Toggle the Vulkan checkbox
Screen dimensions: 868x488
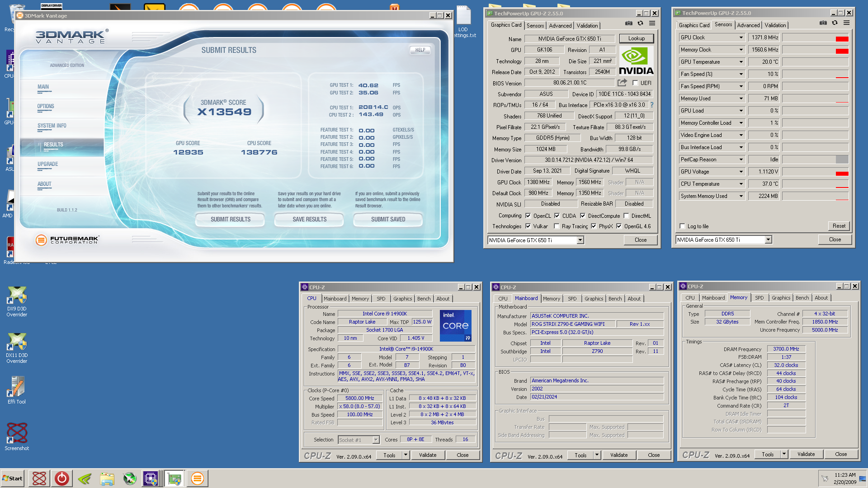(528, 226)
